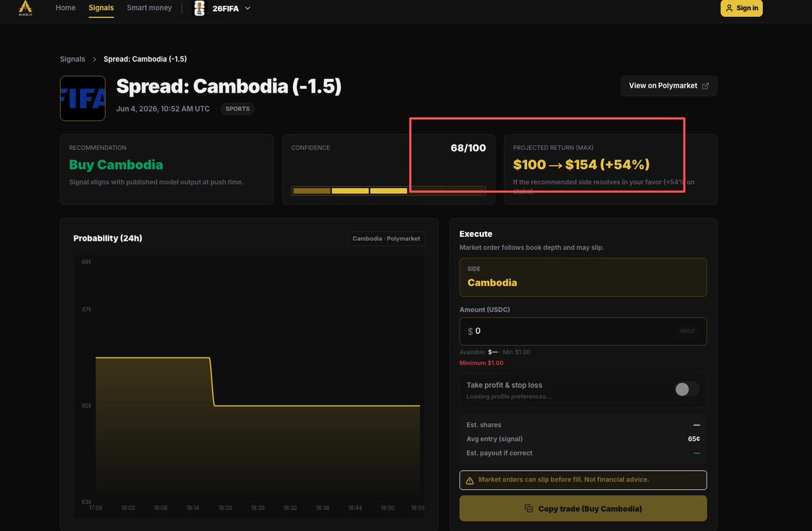Click the Minimum $1.00 warning text
This screenshot has width=812, height=531.
[481, 363]
